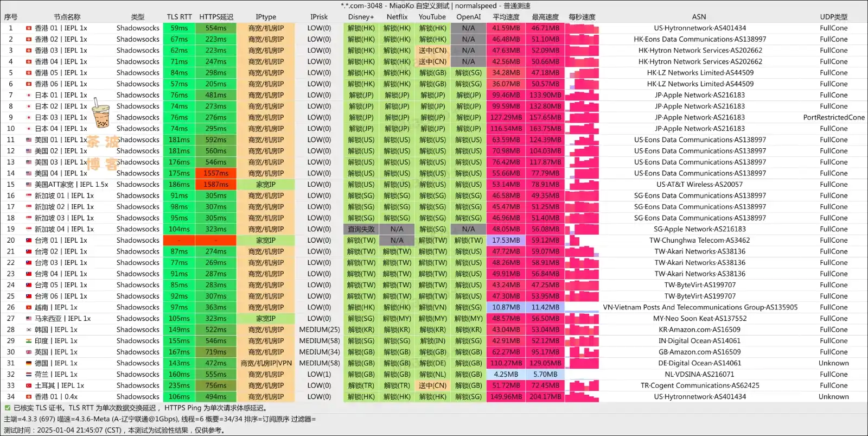This screenshot has width=868, height=436.
Task: Click the Singapore flag beside 新加坡 04
Action: 29,229
